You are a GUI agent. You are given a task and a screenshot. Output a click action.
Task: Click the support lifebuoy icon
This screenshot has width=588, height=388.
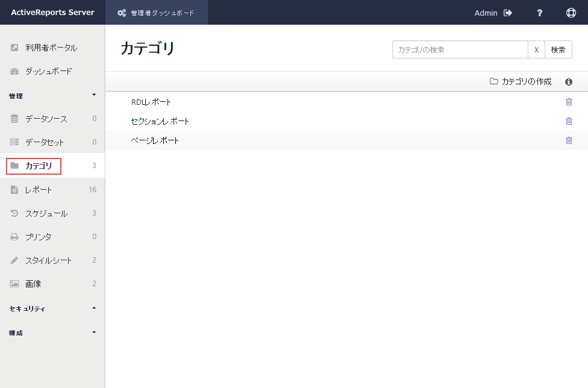pyautogui.click(x=571, y=13)
